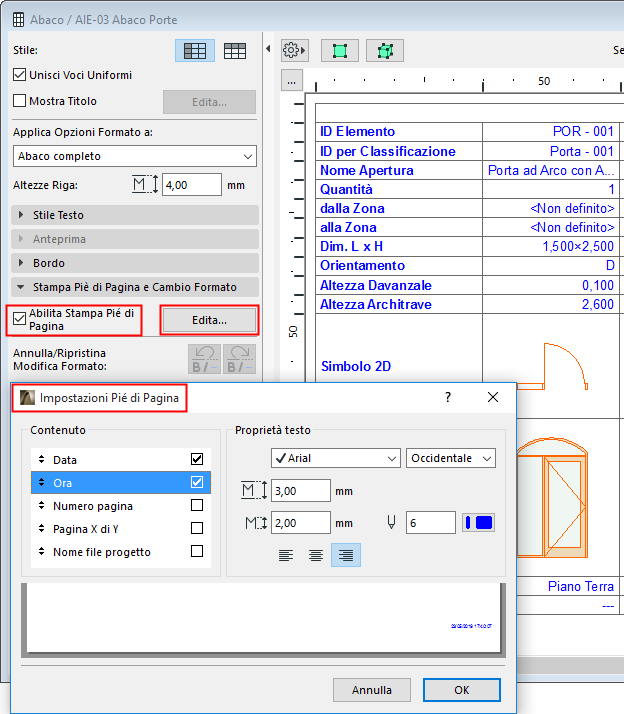
Task: Click the text height icon beside 3,00
Action: point(254,490)
